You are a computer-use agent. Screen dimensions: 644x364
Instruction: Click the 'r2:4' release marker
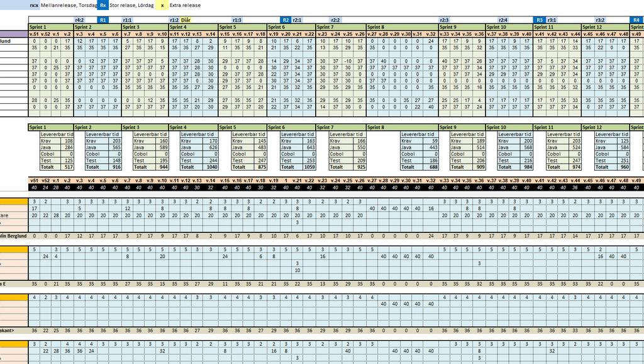503,20
